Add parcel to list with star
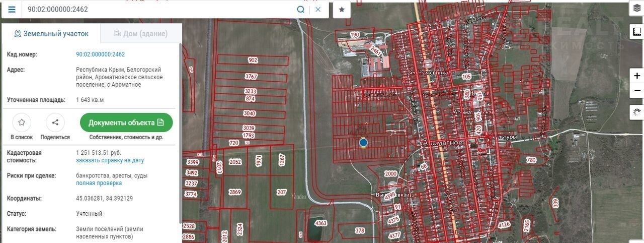The height and width of the screenshot is (243, 644). [22, 123]
